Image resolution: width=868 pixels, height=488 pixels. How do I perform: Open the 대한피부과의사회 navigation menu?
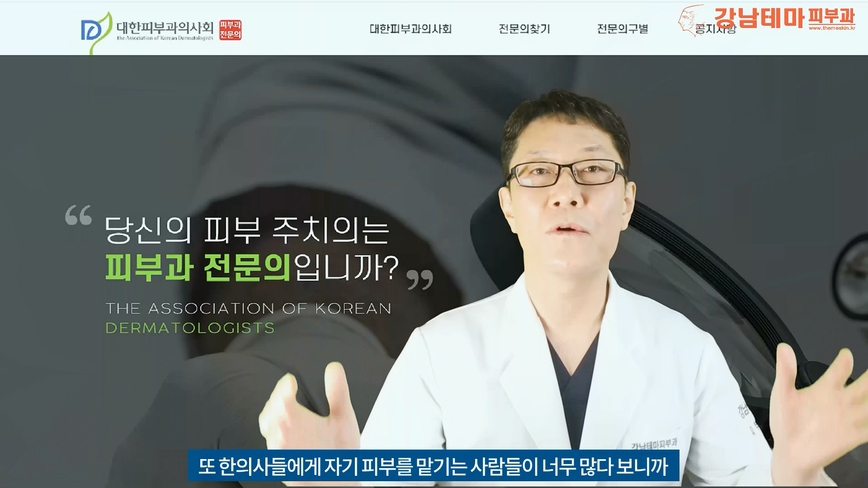coord(410,29)
